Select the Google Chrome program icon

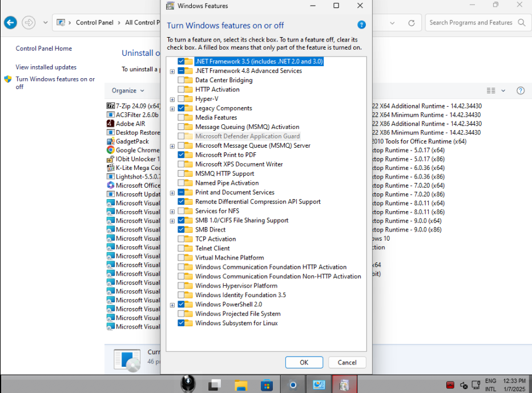pos(111,150)
